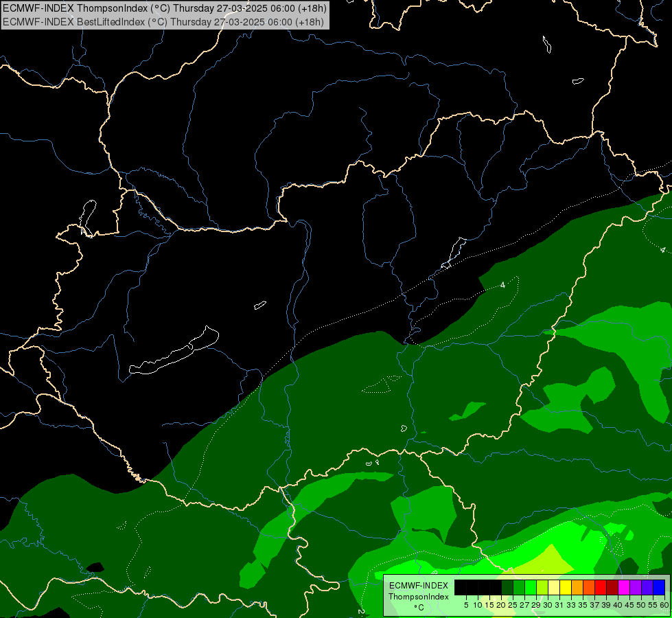672x618 pixels.
Task: Click the medium green 25–27 legend swatch
Action: point(518,588)
